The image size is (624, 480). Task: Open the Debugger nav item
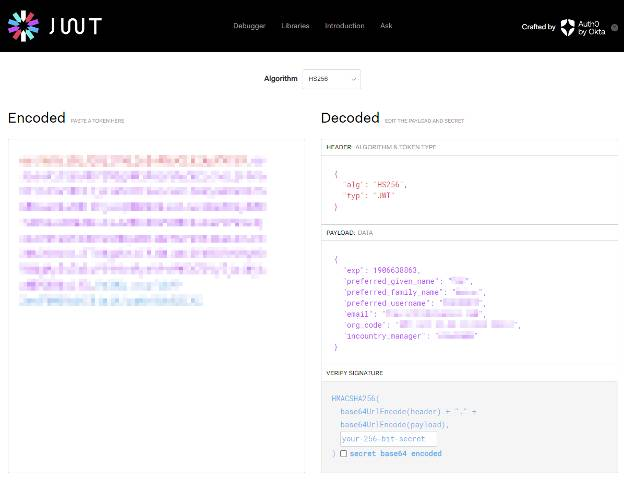pos(249,26)
